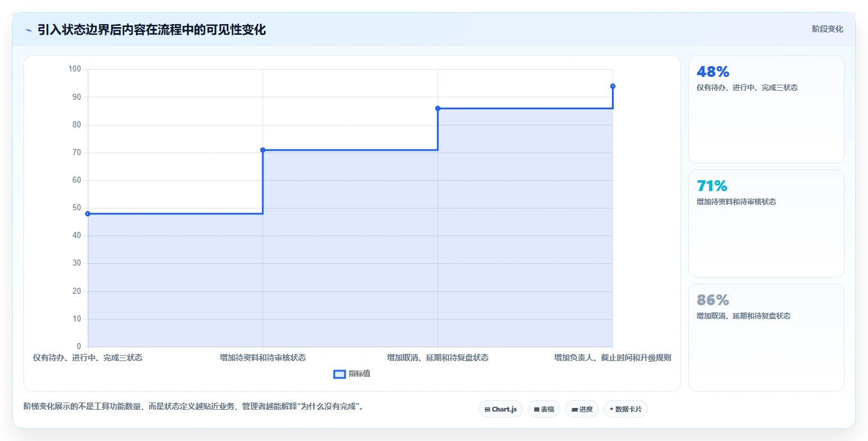Image resolution: width=868 pixels, height=441 pixels.
Task: Click the header icon beside the chart title
Action: [x=29, y=29]
